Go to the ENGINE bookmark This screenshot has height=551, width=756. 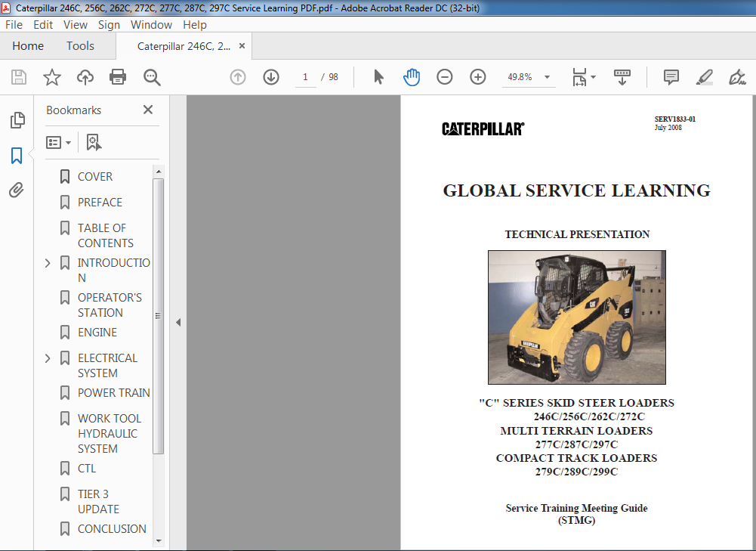click(x=97, y=333)
